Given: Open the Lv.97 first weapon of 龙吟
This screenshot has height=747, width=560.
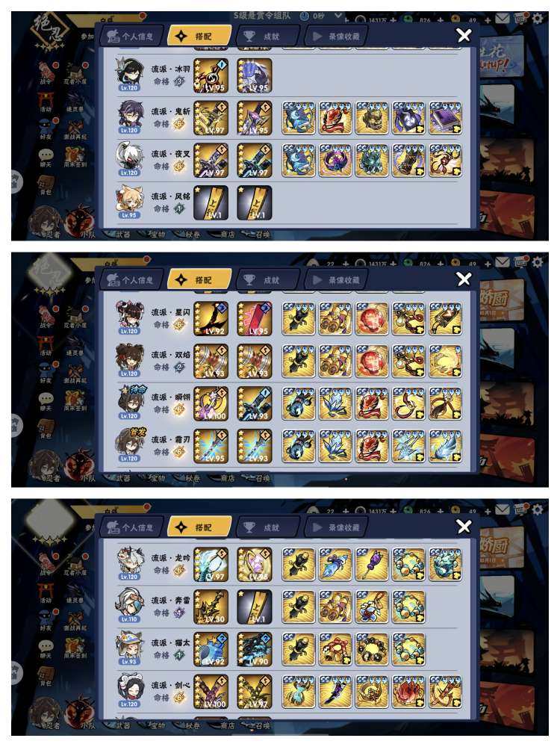Looking at the screenshot, I should tap(211, 565).
